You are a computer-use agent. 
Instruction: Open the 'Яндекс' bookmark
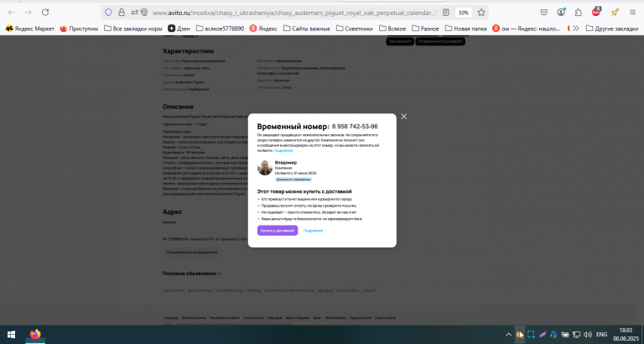coord(263,29)
